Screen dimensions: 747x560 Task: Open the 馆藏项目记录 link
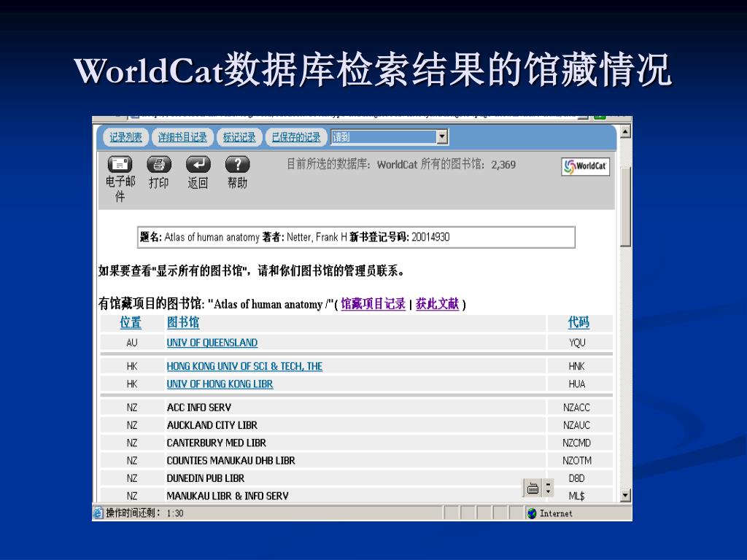(x=373, y=304)
